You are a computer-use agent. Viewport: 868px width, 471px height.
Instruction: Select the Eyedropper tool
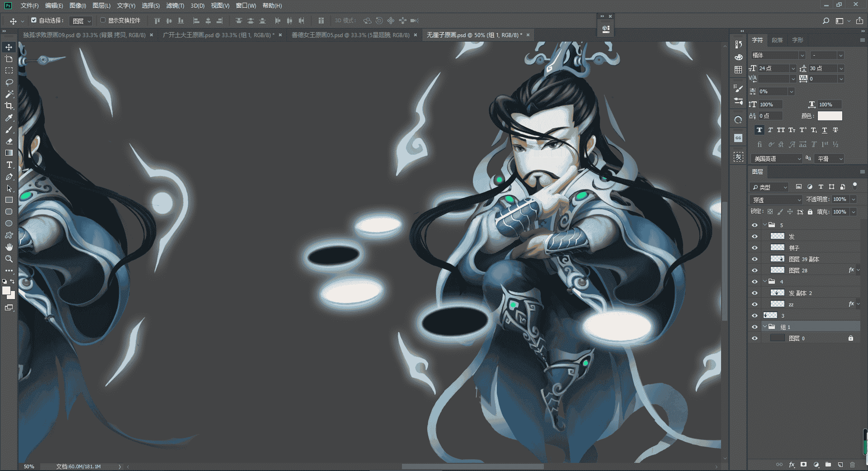(9, 118)
